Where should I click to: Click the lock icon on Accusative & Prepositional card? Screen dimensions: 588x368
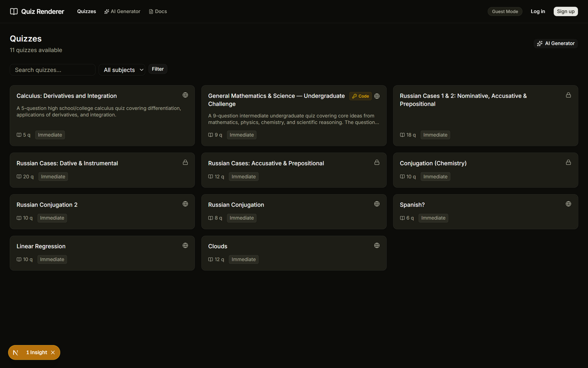(x=377, y=162)
